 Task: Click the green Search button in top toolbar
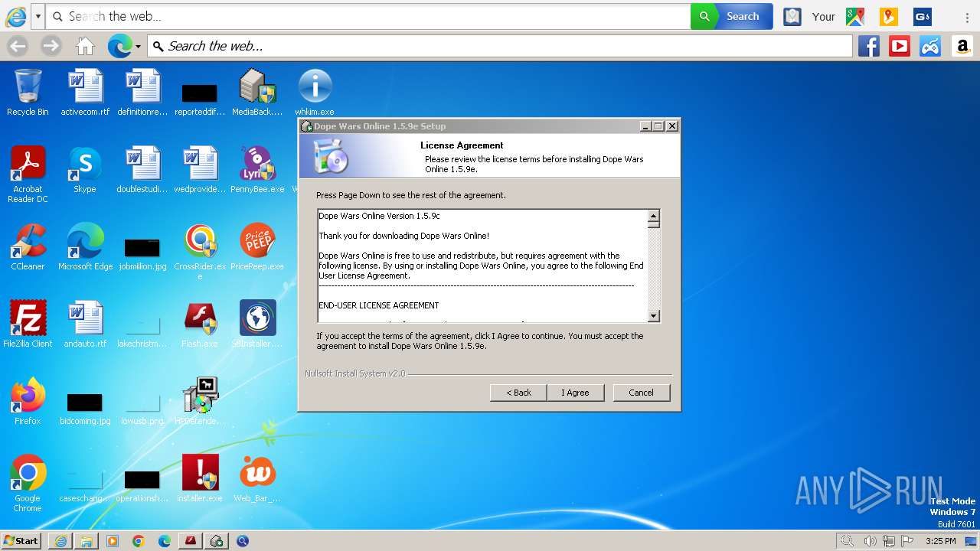click(731, 16)
